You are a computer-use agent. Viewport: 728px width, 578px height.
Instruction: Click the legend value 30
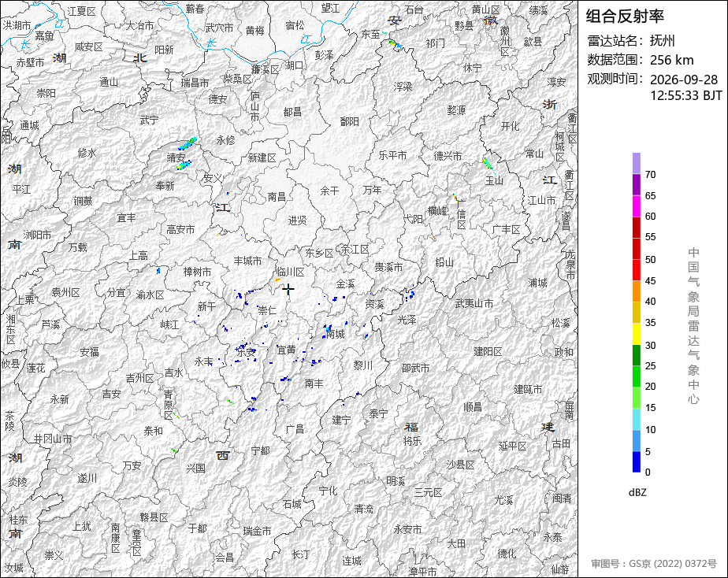tap(651, 345)
